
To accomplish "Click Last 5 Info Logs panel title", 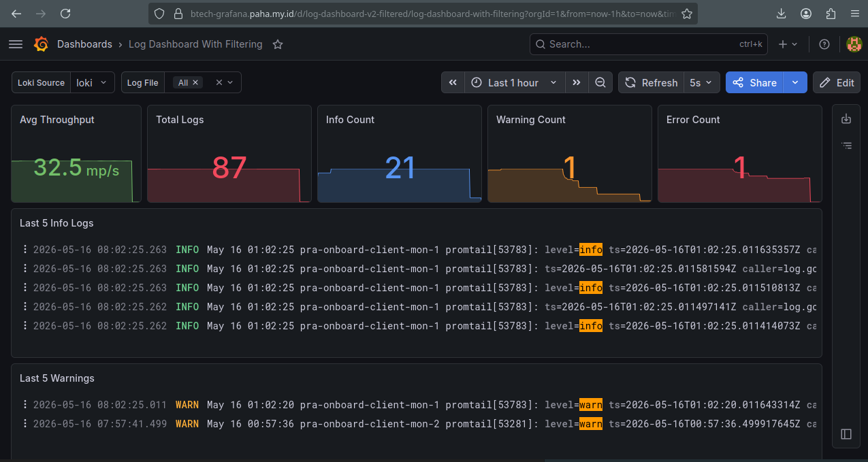I will point(57,223).
